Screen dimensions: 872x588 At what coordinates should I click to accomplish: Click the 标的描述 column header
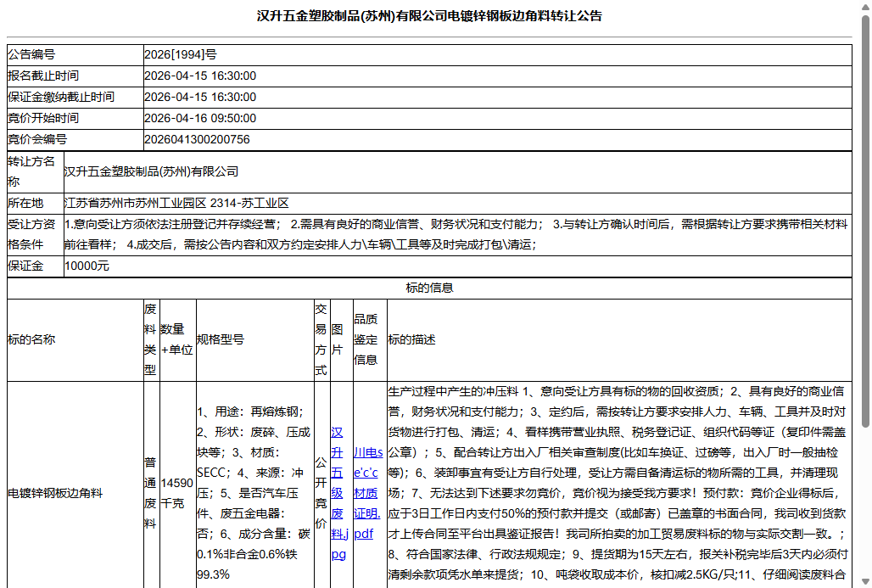coord(619,340)
